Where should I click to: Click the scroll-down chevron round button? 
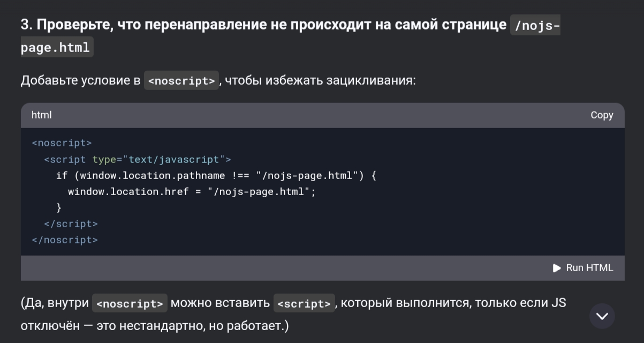coord(602,316)
